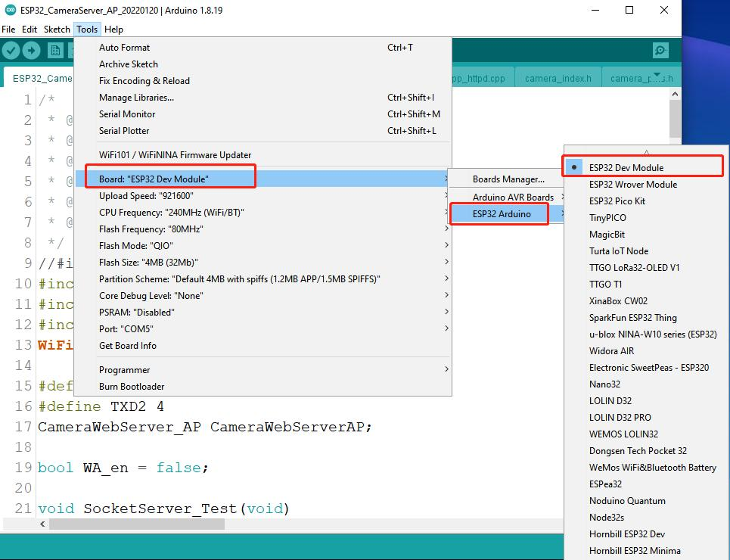Select TinyPICO board
Viewport: 730px width, 560px height.
(x=647, y=218)
